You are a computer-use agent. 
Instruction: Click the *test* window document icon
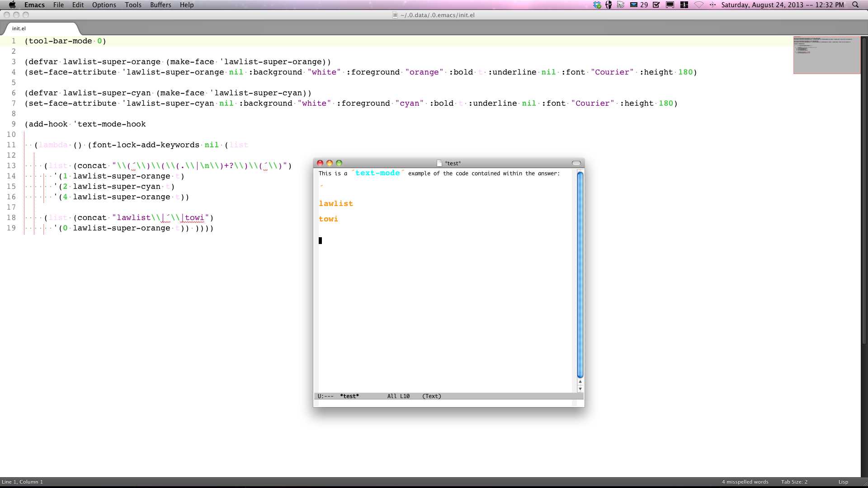(x=439, y=163)
